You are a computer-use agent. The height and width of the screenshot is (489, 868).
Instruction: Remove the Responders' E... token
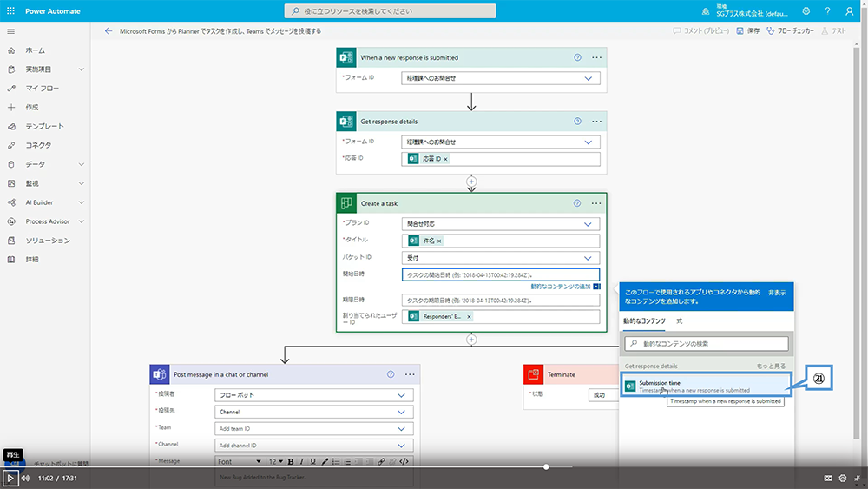pos(469,317)
